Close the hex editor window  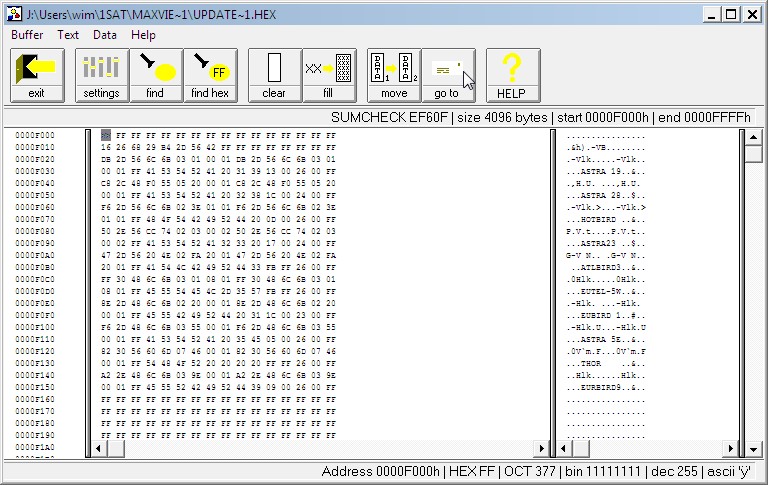click(752, 15)
